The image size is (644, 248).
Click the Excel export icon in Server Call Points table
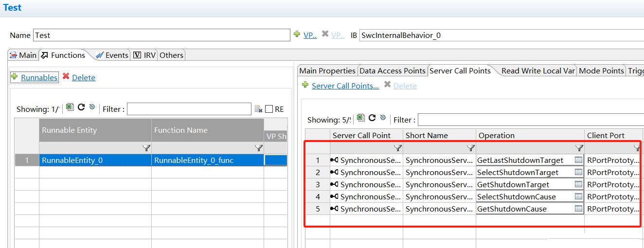[x=360, y=118]
